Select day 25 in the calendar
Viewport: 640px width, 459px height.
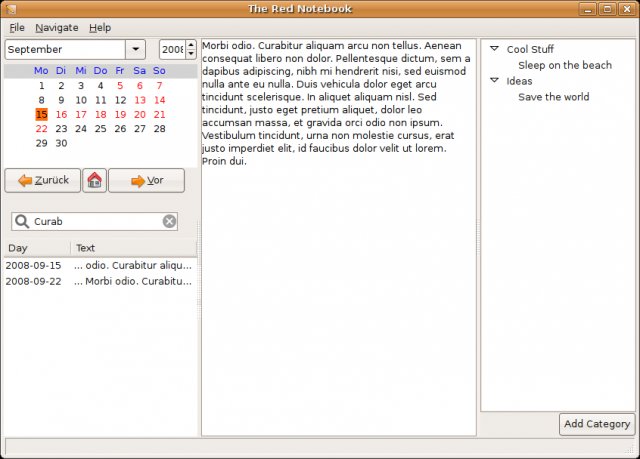click(x=100, y=129)
